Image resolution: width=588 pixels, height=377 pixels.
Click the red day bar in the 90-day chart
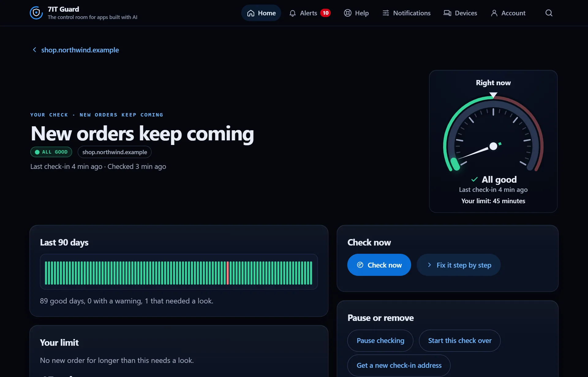228,273
